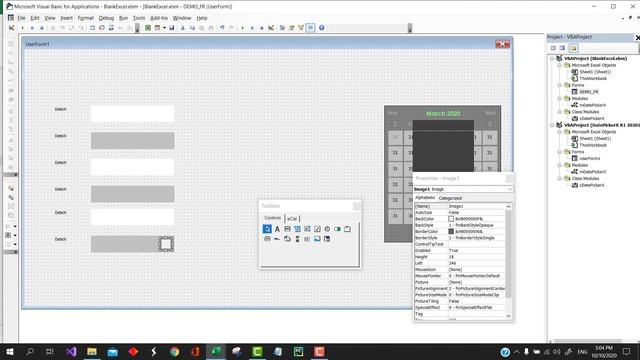Click Prev on the calendar form

(x=393, y=113)
